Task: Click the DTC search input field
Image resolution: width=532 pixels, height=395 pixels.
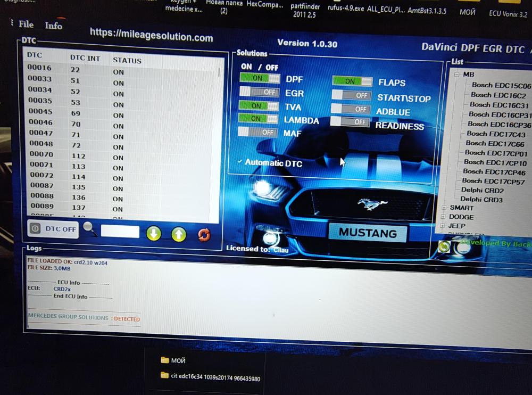Action: coord(120,232)
